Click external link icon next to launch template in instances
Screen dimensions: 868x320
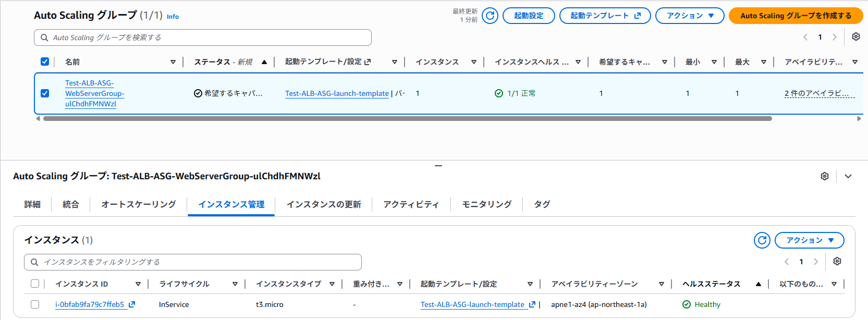(532, 304)
